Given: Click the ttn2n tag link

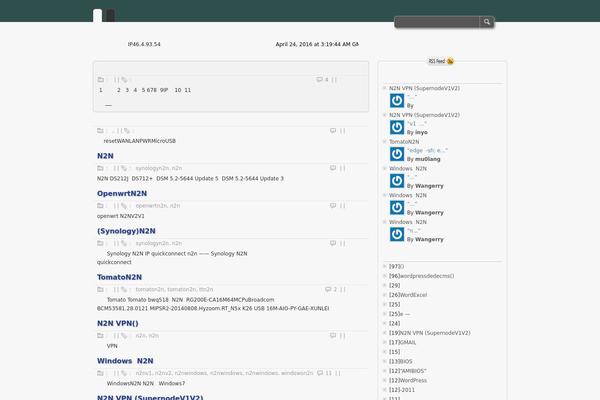Looking at the screenshot, I should (206, 289).
